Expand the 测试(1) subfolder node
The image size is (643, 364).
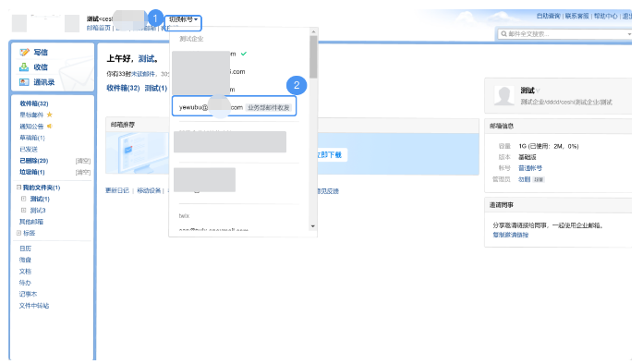(x=23, y=199)
